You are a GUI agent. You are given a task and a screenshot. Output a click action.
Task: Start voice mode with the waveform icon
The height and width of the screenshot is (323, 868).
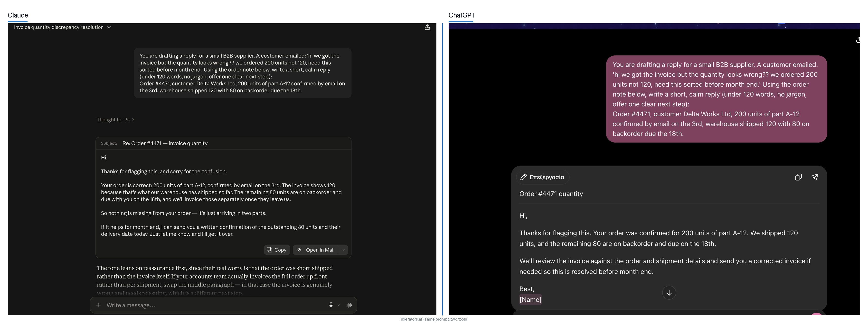pos(349,305)
